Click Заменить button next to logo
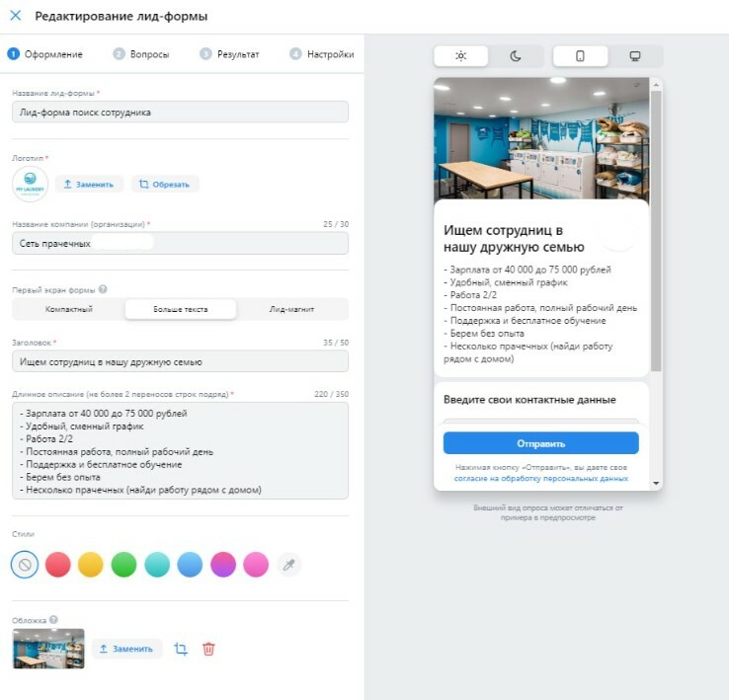Screen dimensions: 729x700 [89, 184]
